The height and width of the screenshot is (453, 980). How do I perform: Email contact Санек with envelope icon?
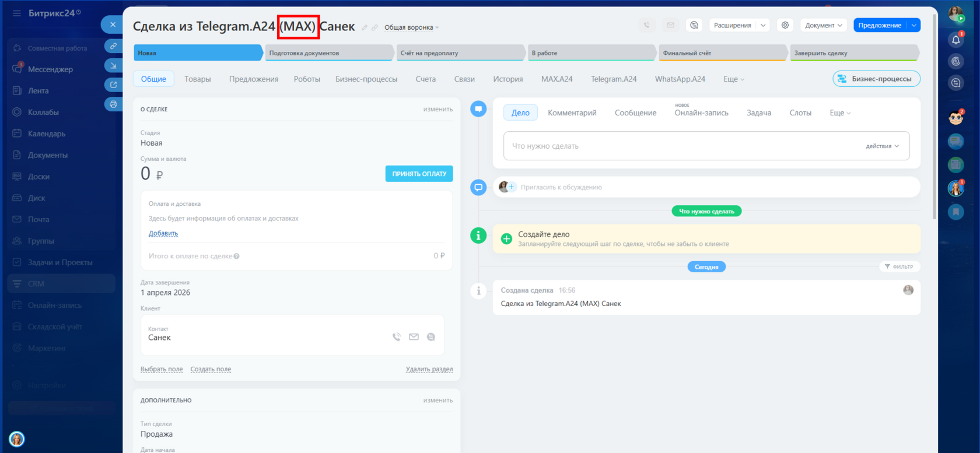[414, 337]
